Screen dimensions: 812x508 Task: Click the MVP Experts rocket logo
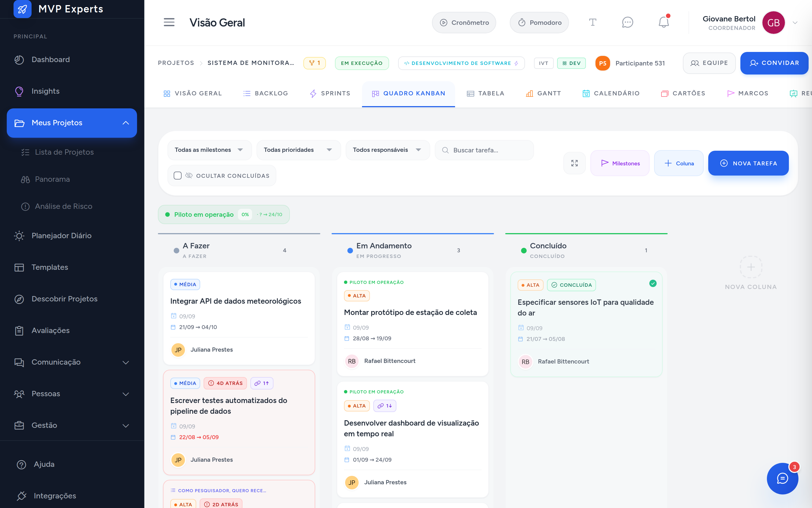pos(22,9)
